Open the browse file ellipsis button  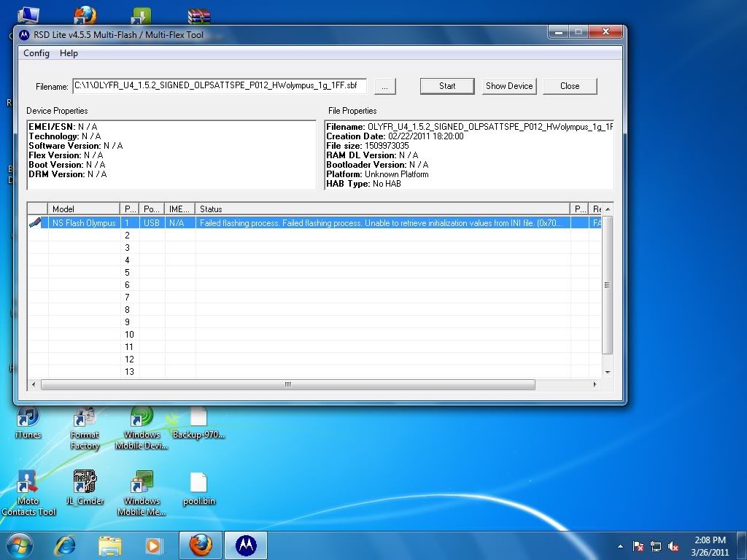point(385,86)
